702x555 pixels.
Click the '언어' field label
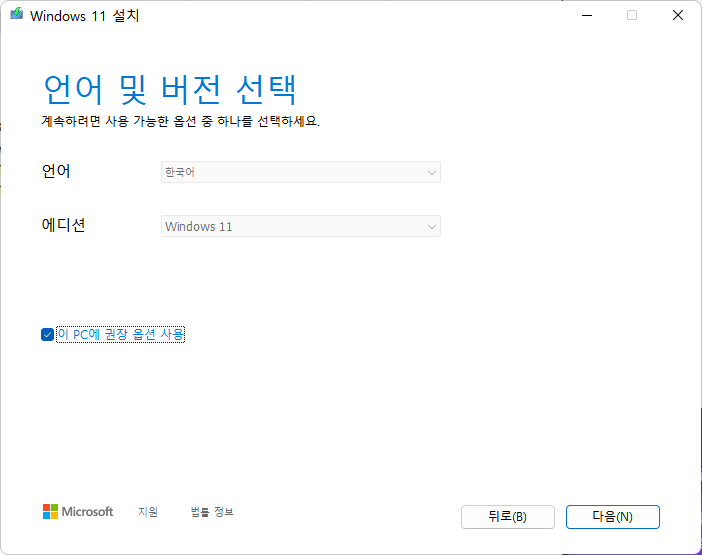pos(56,171)
